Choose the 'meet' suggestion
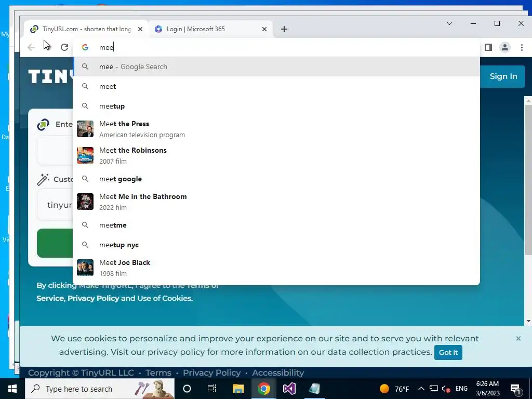Screen dimensions: 532x399 click(x=276, y=86)
